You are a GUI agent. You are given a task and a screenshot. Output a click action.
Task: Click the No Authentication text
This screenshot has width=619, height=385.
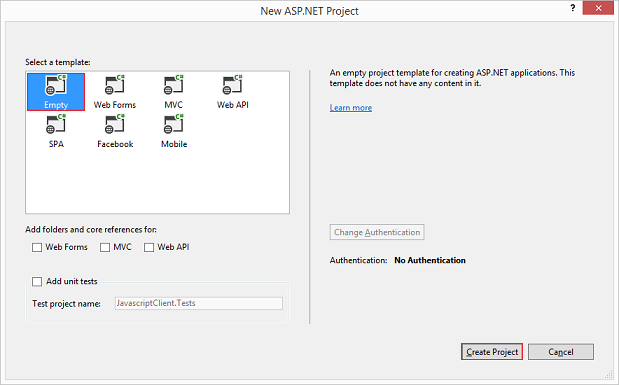pos(430,260)
